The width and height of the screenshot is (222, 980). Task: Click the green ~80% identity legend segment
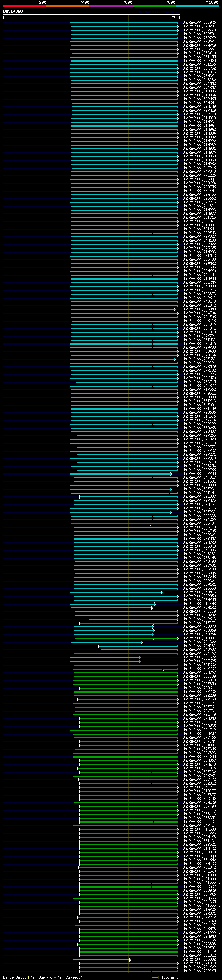coord(154,6)
